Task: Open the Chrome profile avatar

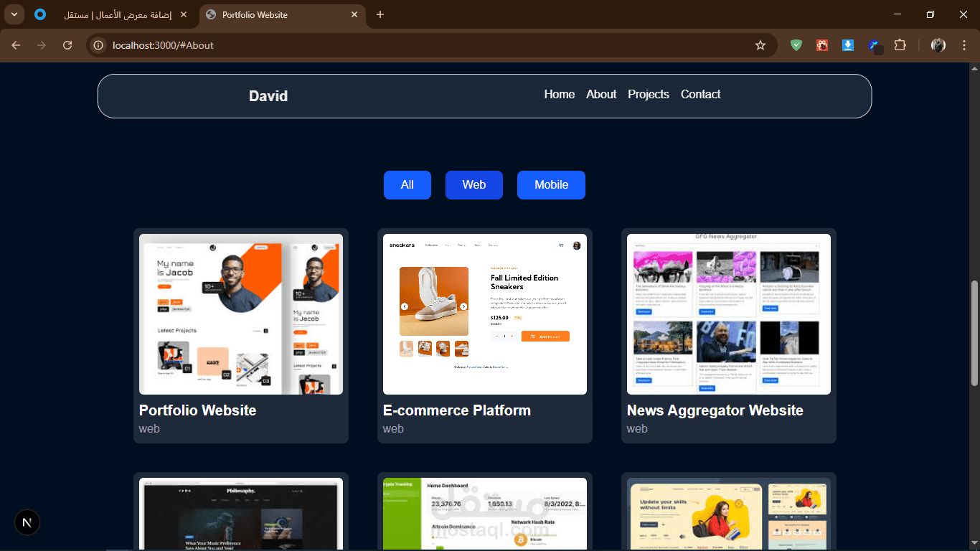Action: 938,45
